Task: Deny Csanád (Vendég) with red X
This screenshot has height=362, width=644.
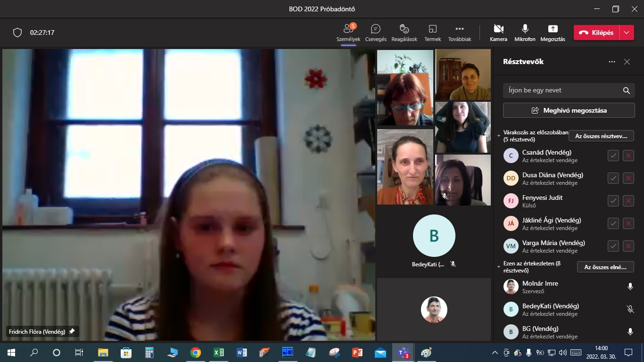Action: tap(628, 156)
